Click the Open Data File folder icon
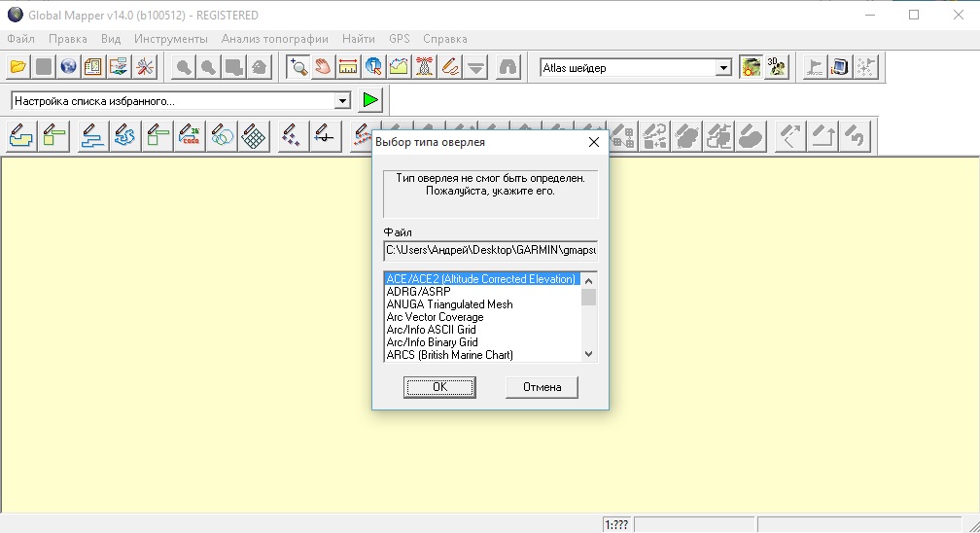The image size is (980, 533). click(18, 67)
